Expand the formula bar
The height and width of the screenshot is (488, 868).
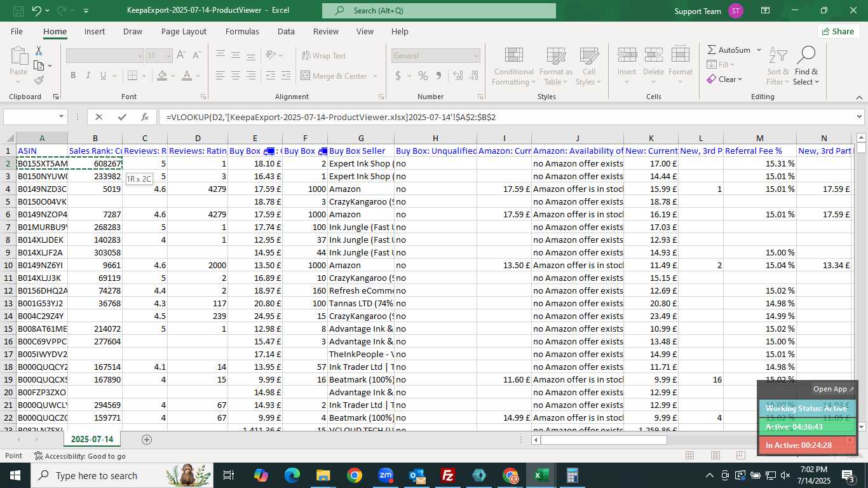859,117
